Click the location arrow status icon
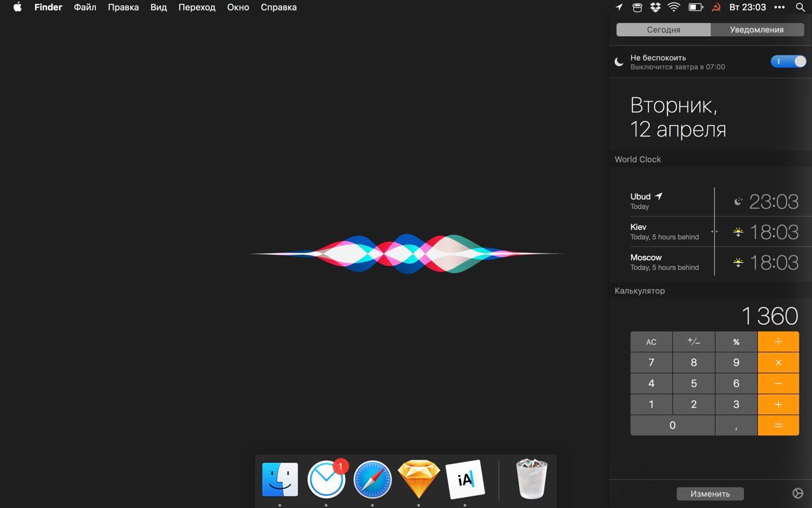This screenshot has width=812, height=508. pos(620,8)
